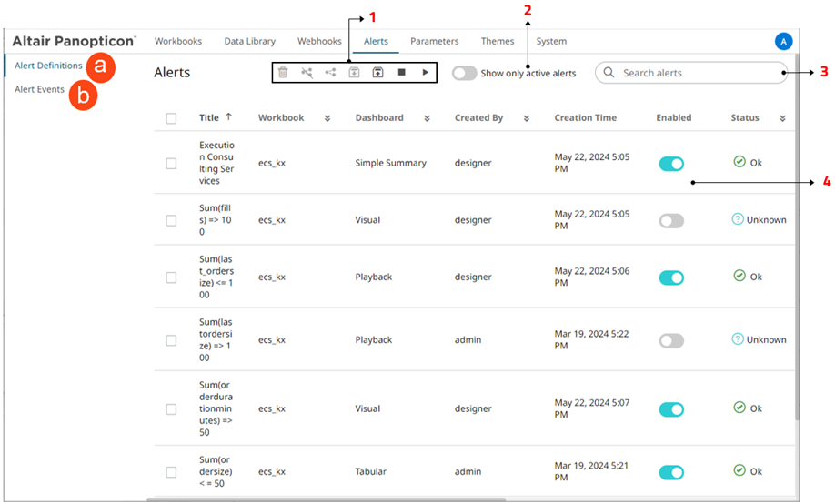Toggle Show only active alerts switch
The height and width of the screenshot is (504, 835).
[465, 73]
